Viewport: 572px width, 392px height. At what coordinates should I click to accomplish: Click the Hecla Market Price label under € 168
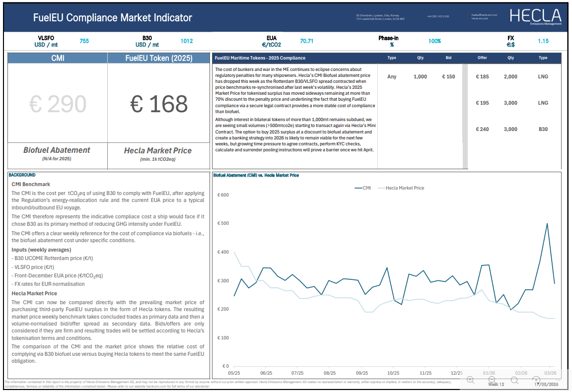pyautogui.click(x=157, y=151)
